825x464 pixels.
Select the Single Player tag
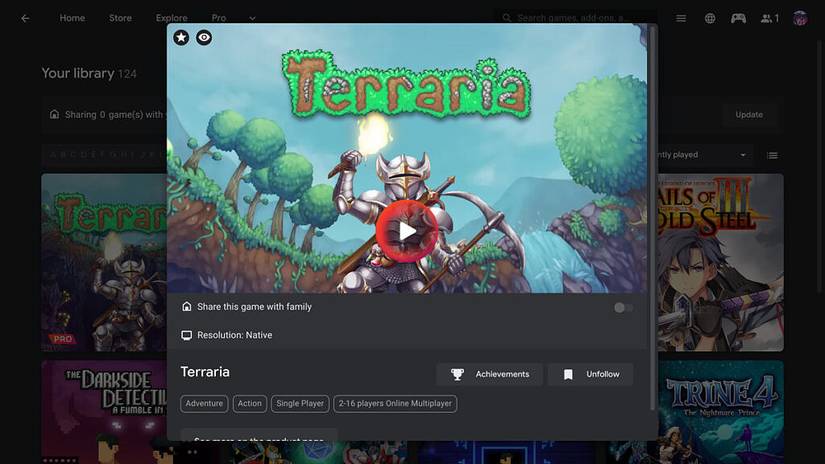tap(300, 404)
